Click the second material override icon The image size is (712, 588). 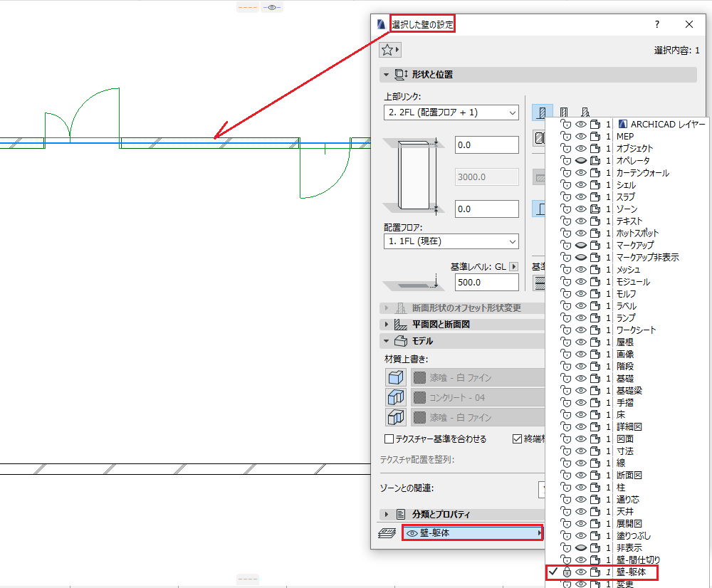click(x=395, y=397)
